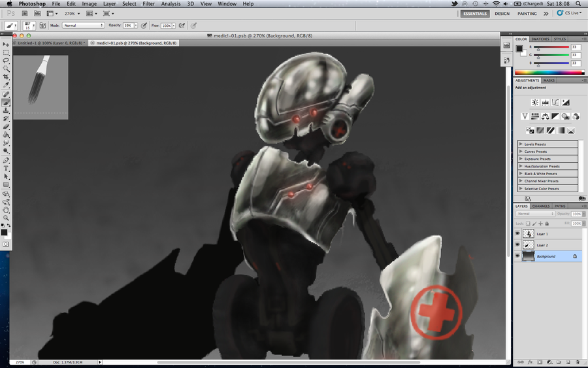Open the Layer menu
588x368 pixels.
pyautogui.click(x=110, y=4)
